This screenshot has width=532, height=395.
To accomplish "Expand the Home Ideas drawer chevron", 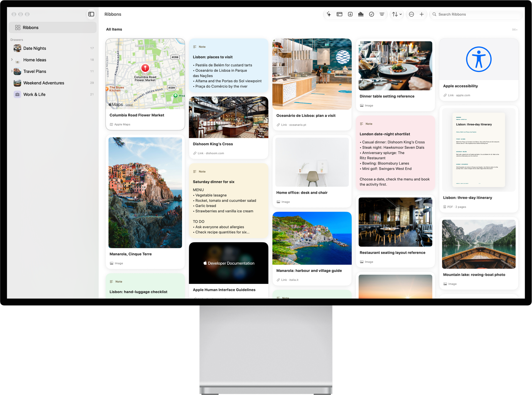I will click(12, 59).
